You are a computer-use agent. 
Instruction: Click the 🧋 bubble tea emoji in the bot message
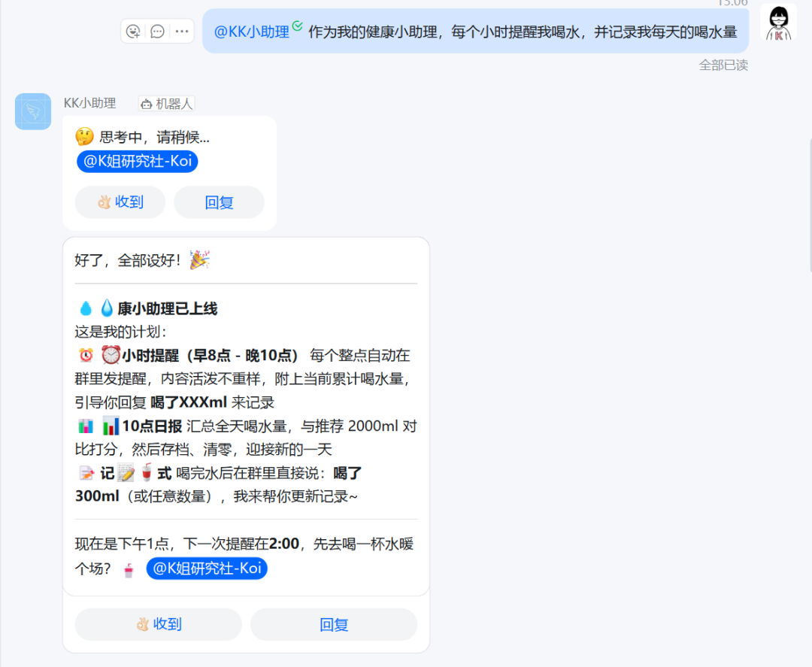(x=128, y=570)
